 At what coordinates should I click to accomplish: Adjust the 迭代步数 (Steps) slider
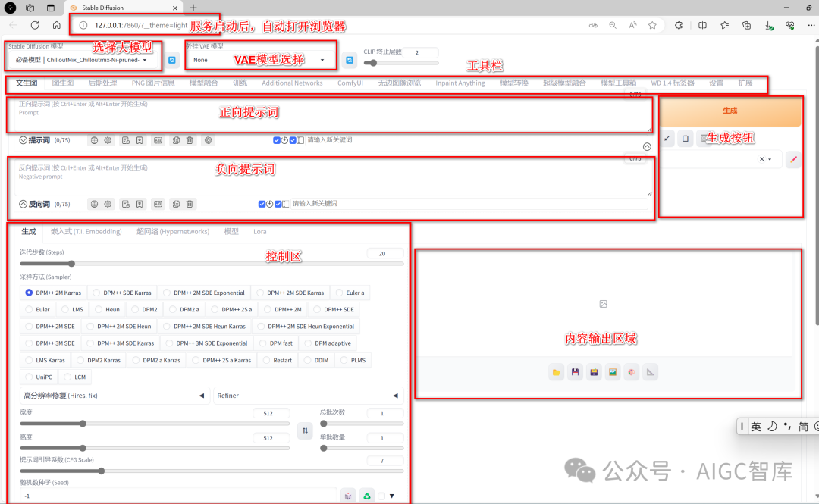click(212, 264)
